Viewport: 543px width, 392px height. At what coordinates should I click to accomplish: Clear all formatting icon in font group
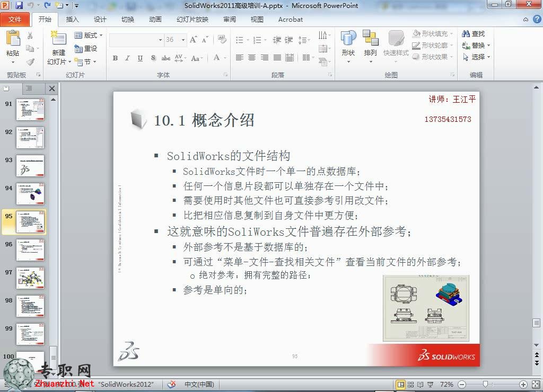point(222,39)
